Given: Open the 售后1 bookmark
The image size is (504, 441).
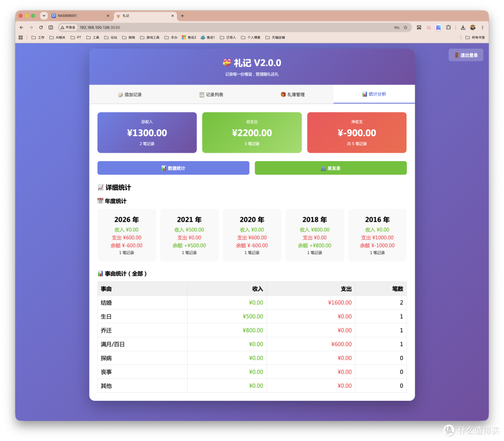Looking at the screenshot, I should point(208,38).
